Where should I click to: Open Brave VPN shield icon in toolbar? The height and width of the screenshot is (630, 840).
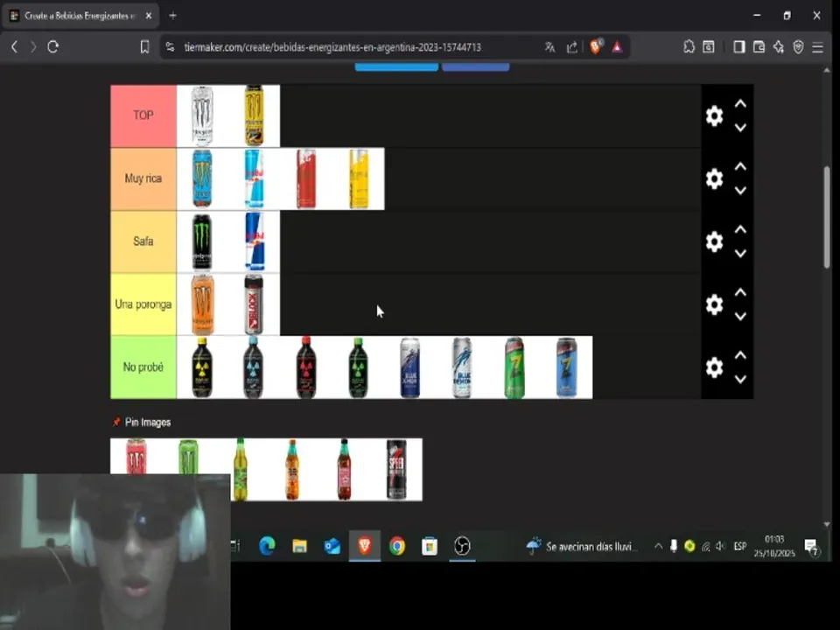click(x=798, y=47)
